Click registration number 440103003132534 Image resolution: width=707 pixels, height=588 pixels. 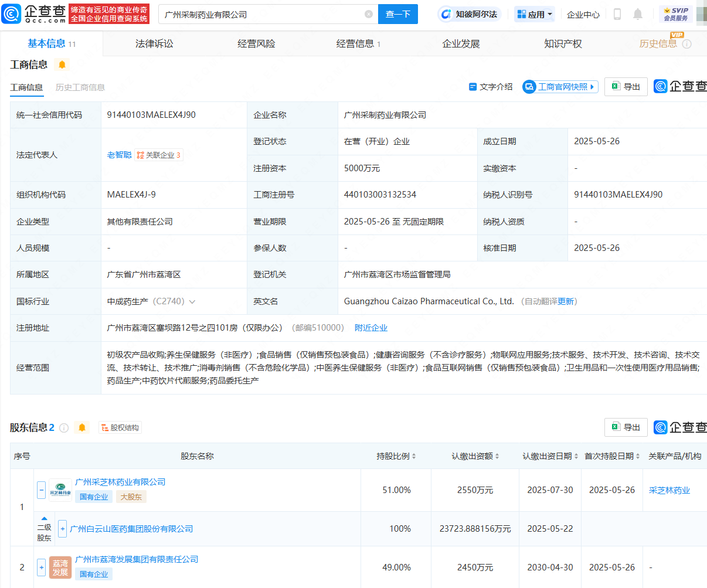(x=380, y=195)
